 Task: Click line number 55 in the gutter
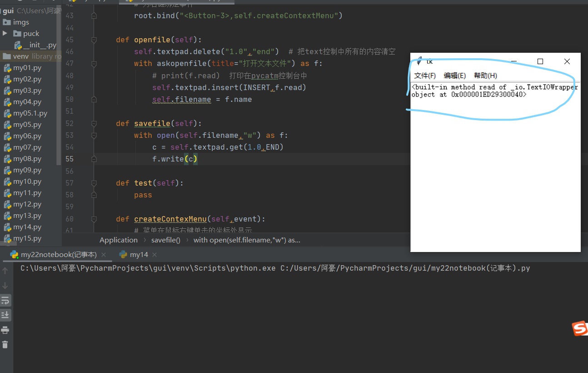(x=70, y=159)
